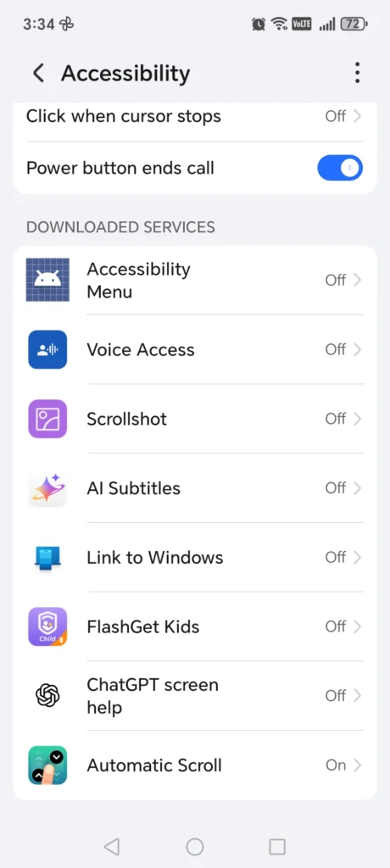
Task: Open the Link to Windows icon
Action: [47, 557]
